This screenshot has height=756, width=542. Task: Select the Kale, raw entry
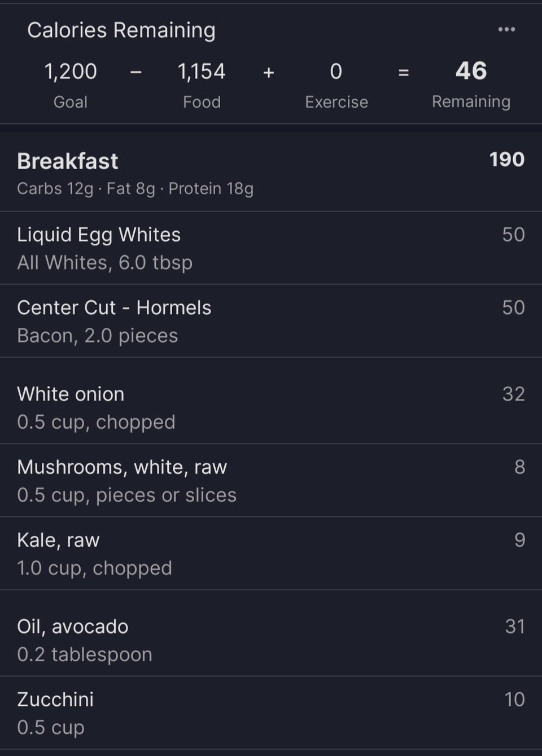point(271,553)
